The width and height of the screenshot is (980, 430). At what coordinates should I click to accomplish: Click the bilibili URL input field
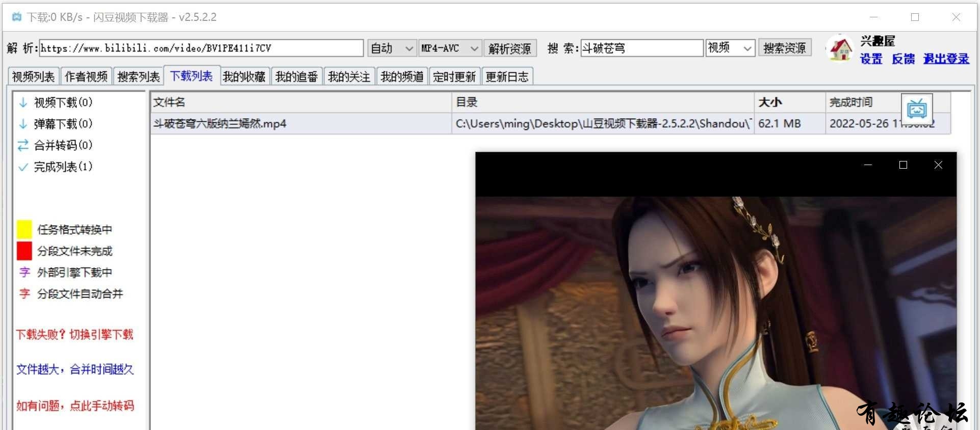click(x=201, y=48)
